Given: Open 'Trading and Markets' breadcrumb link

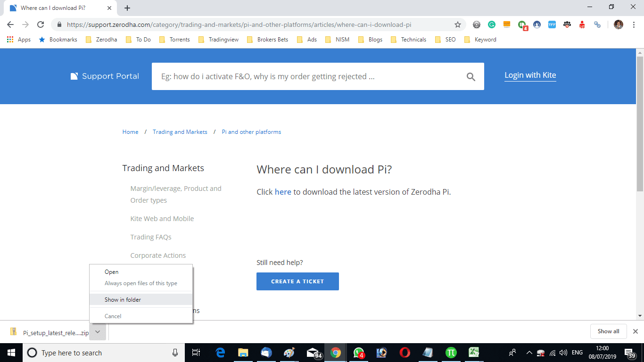Looking at the screenshot, I should click(180, 132).
